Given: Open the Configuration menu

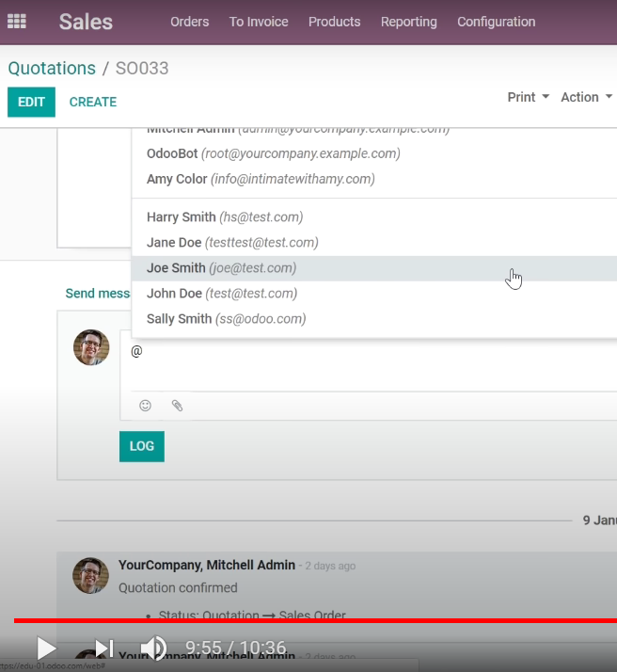Looking at the screenshot, I should [497, 22].
